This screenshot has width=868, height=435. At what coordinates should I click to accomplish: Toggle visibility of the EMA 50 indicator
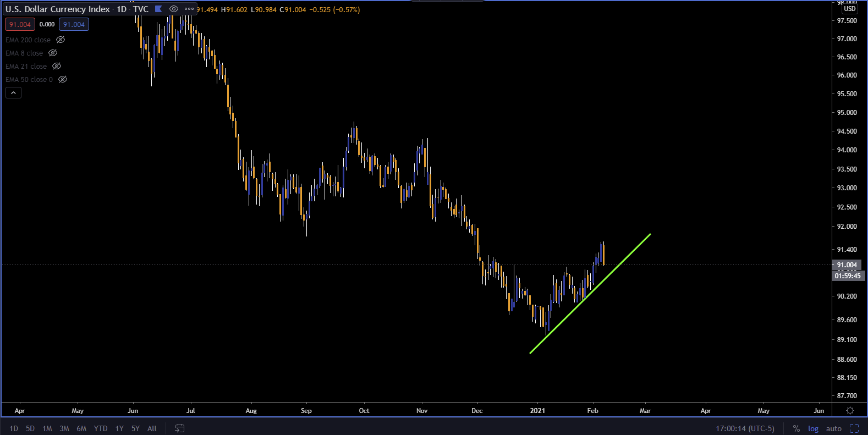click(63, 79)
